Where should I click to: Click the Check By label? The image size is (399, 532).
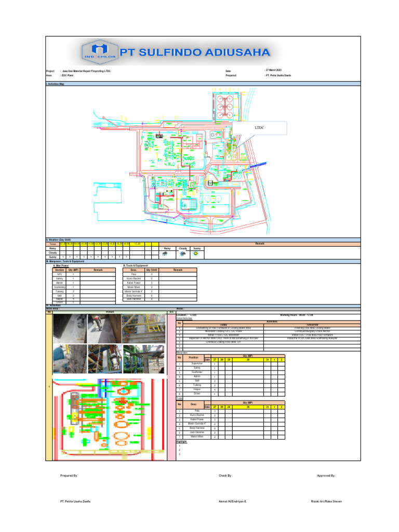225,476
